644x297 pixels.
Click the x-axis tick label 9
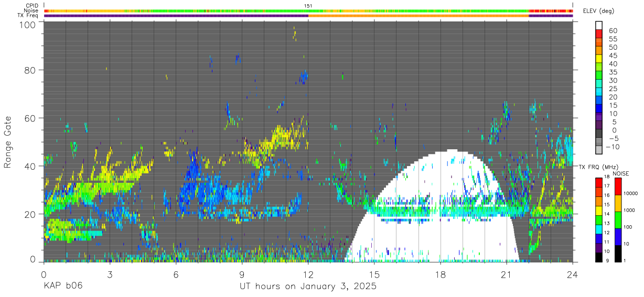click(242, 274)
